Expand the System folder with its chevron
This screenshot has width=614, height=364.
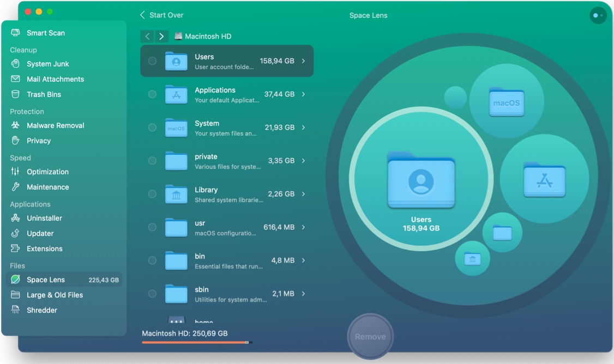click(304, 128)
